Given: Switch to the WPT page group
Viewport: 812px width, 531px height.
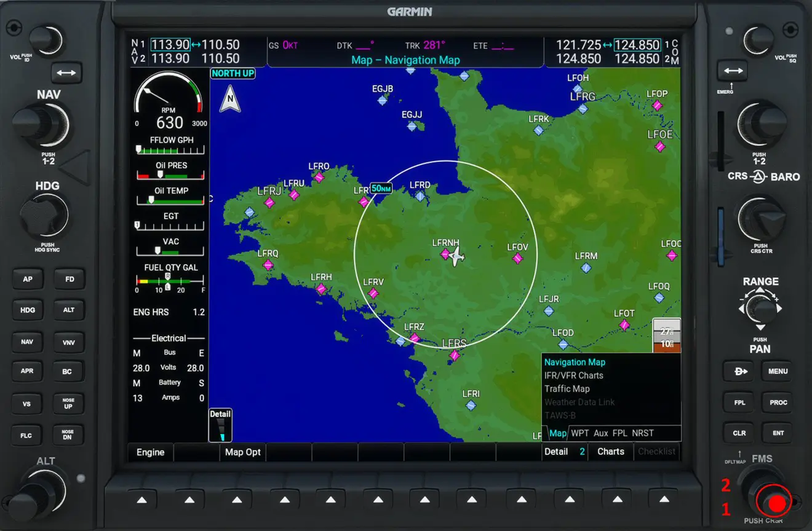Looking at the screenshot, I should point(579,433).
